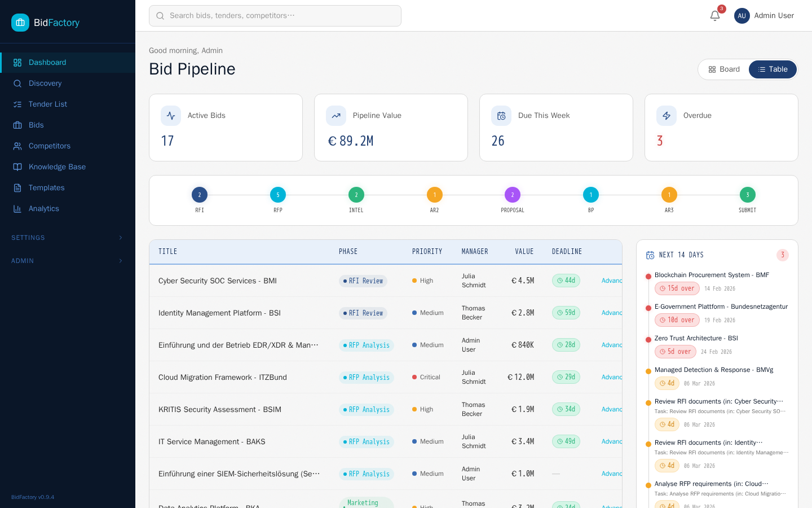Switch to Board view
This screenshot has width=812, height=508.
tap(724, 69)
